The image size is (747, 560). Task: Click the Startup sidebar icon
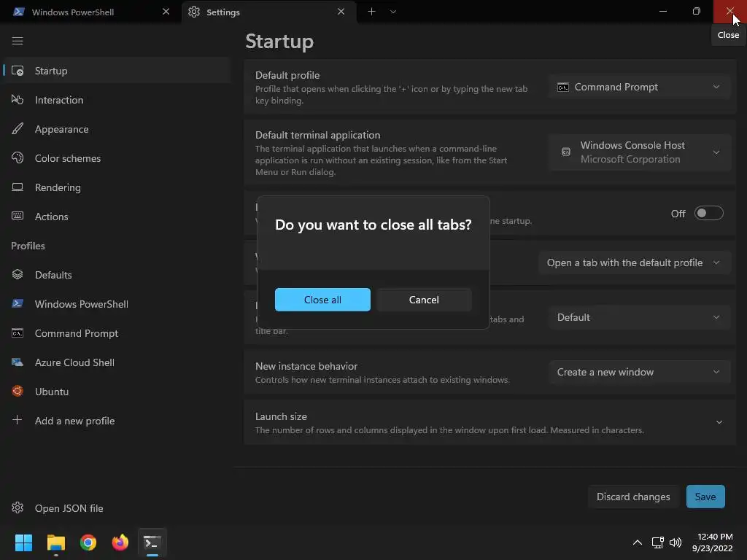click(x=18, y=71)
